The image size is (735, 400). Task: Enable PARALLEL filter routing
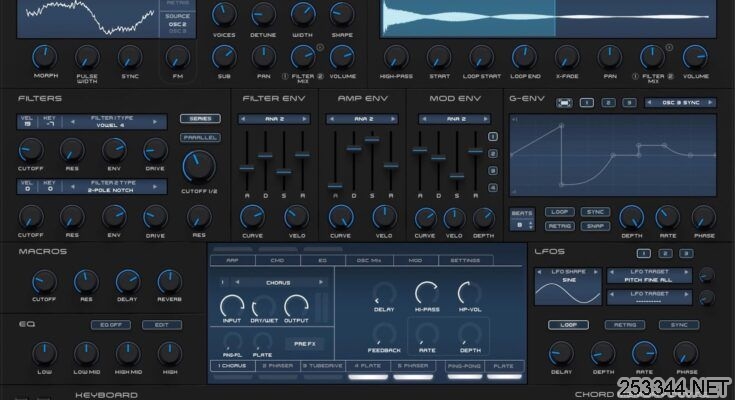[x=200, y=137]
